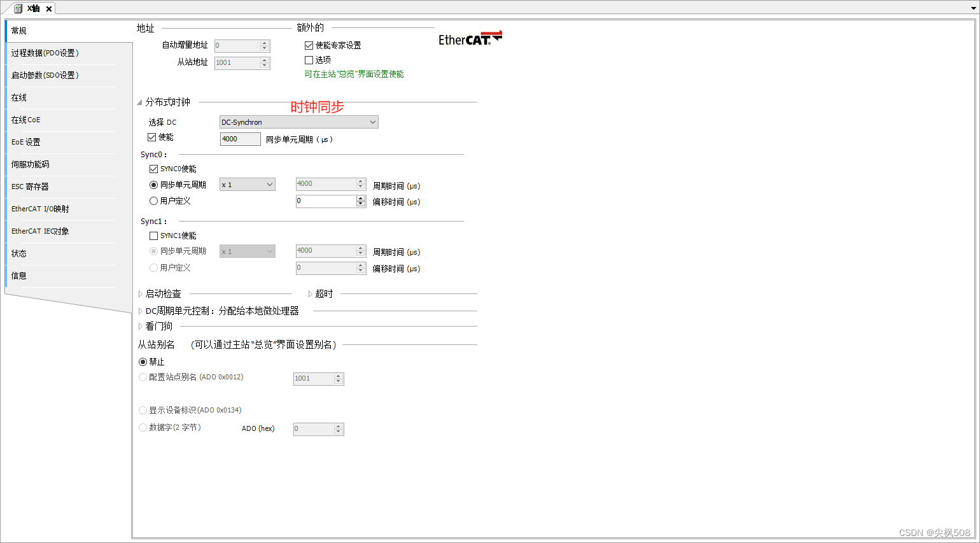Open Sync0 x 1 multiplier dropdown
This screenshot has height=543, width=980.
pos(247,185)
